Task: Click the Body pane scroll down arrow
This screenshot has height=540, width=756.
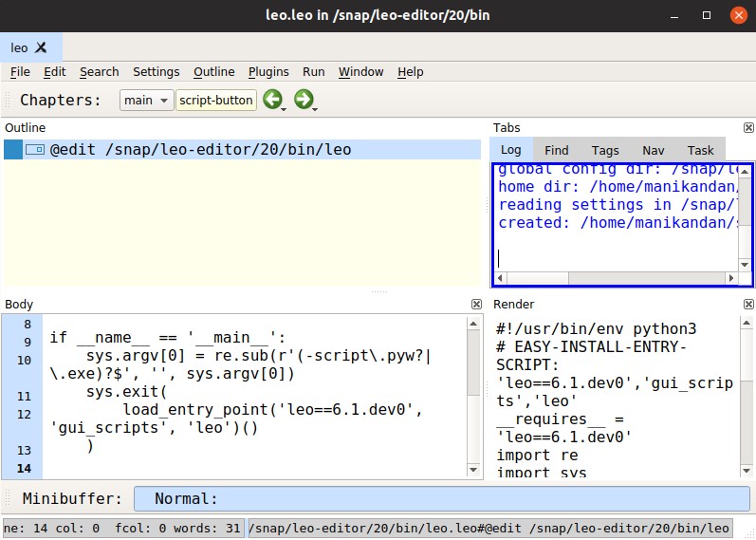Action: coord(473,470)
